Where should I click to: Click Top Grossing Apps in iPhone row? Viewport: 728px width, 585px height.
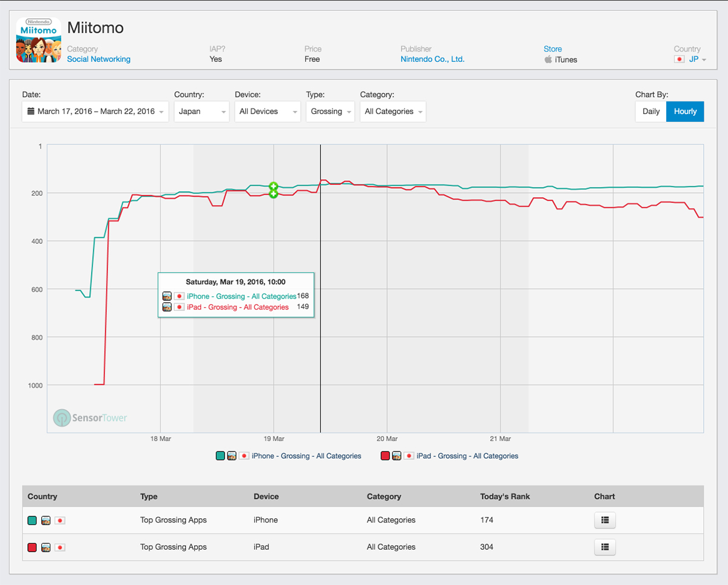[174, 520]
